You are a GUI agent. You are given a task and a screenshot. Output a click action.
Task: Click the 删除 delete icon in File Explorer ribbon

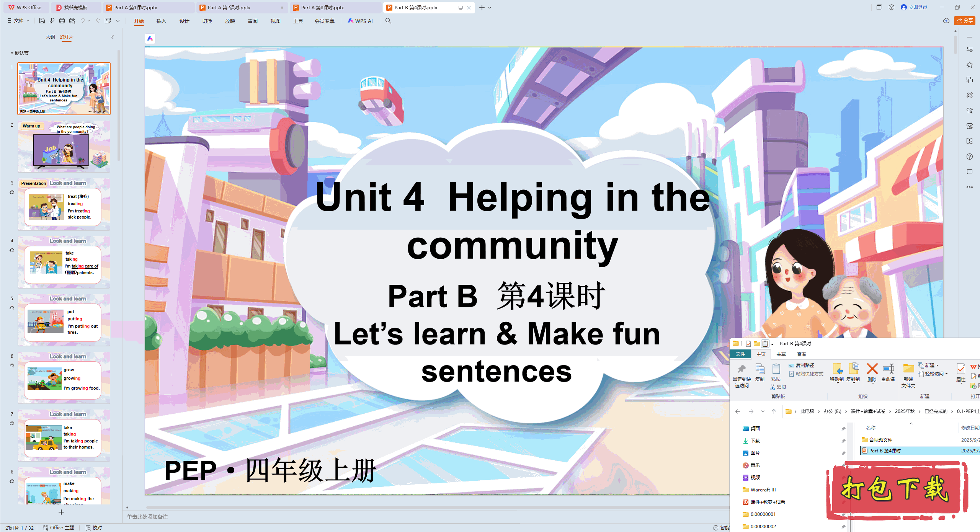(x=872, y=372)
